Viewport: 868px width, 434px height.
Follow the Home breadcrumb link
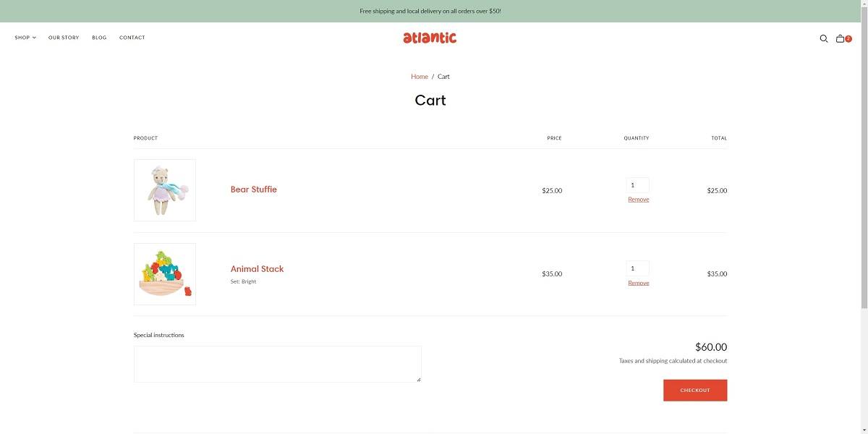420,76
